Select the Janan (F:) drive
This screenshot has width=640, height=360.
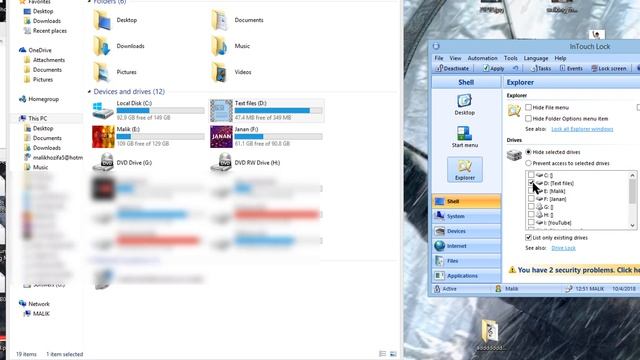[x=267, y=136]
